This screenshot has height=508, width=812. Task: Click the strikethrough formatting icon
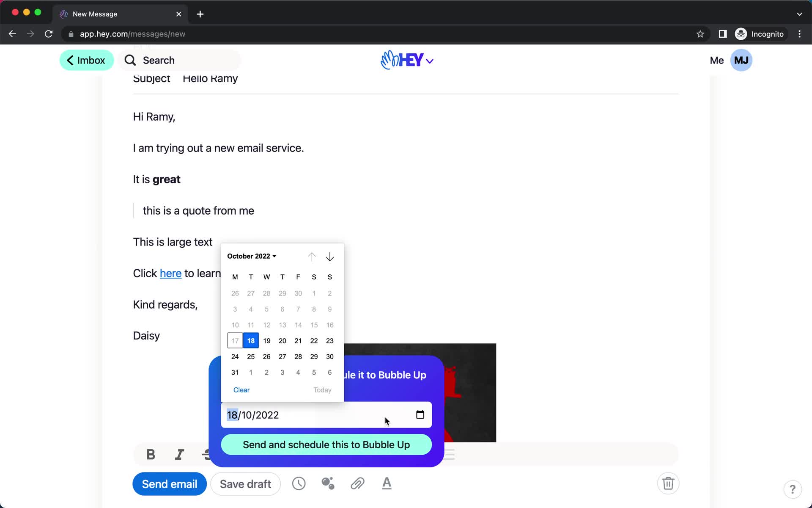[208, 455]
